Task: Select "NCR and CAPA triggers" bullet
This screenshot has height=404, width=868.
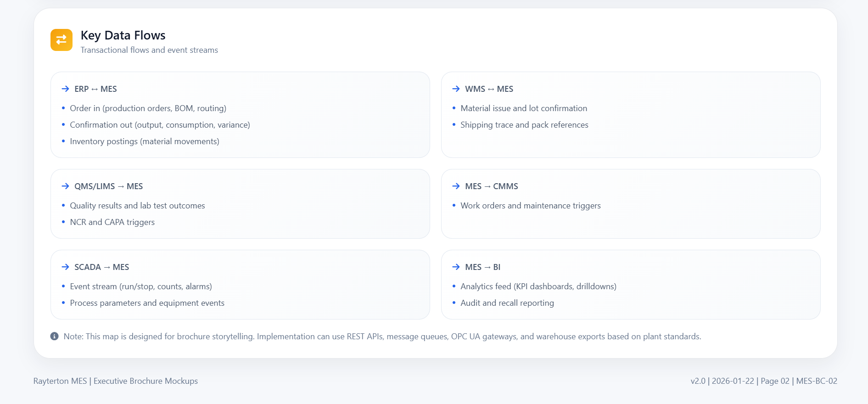Action: coord(112,222)
